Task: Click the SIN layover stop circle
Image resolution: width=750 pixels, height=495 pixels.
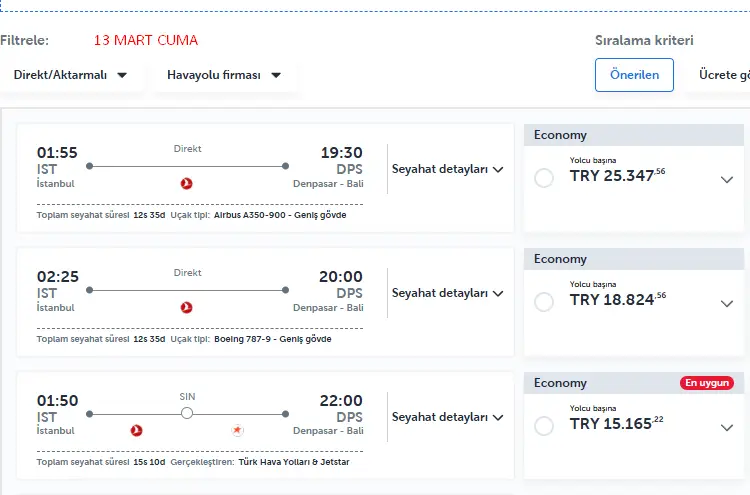Action: click(x=187, y=413)
